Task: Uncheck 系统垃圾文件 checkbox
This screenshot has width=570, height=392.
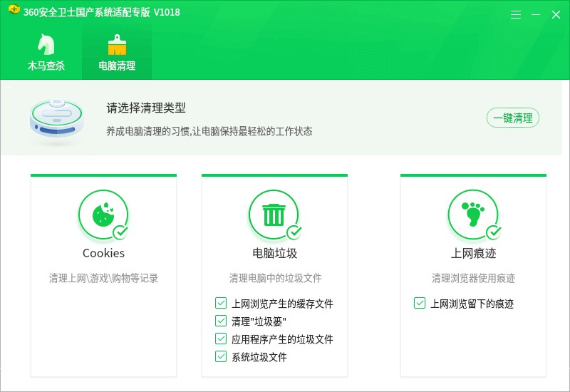Action: [221, 356]
